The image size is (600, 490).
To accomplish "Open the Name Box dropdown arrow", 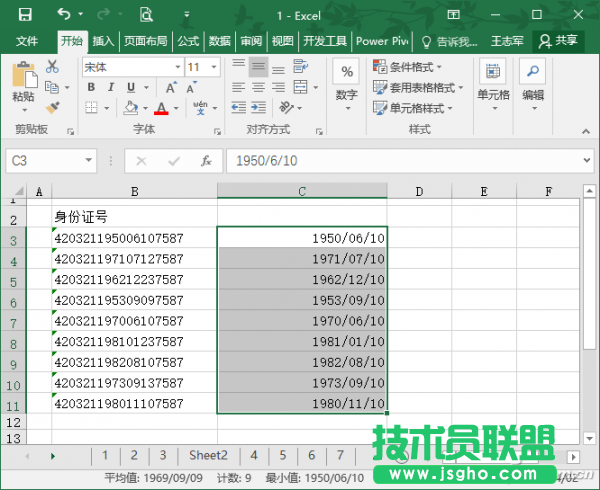I will click(90, 161).
